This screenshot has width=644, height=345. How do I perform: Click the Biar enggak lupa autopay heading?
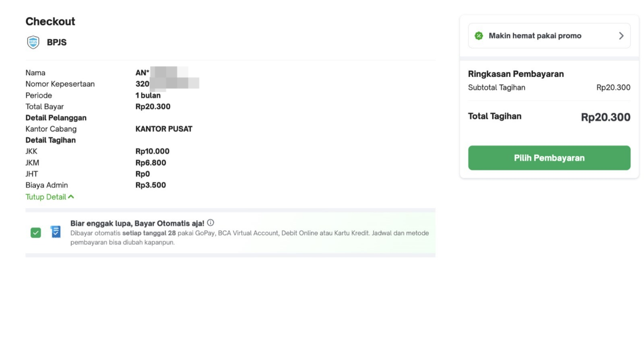pyautogui.click(x=137, y=223)
